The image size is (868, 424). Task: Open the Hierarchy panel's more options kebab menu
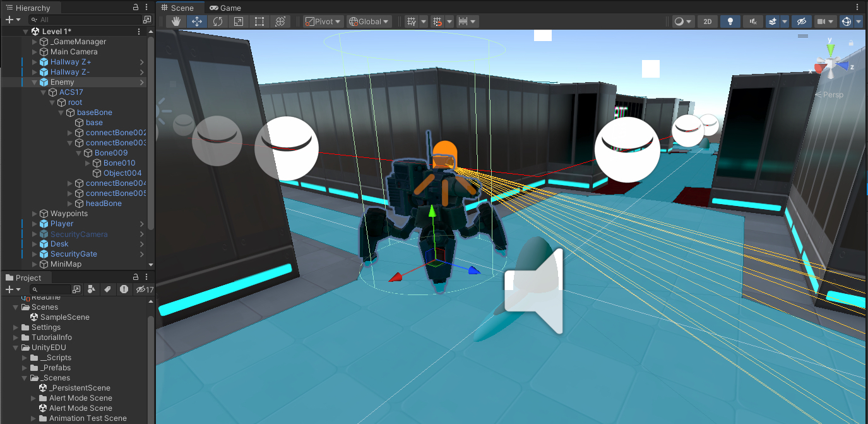[x=146, y=8]
